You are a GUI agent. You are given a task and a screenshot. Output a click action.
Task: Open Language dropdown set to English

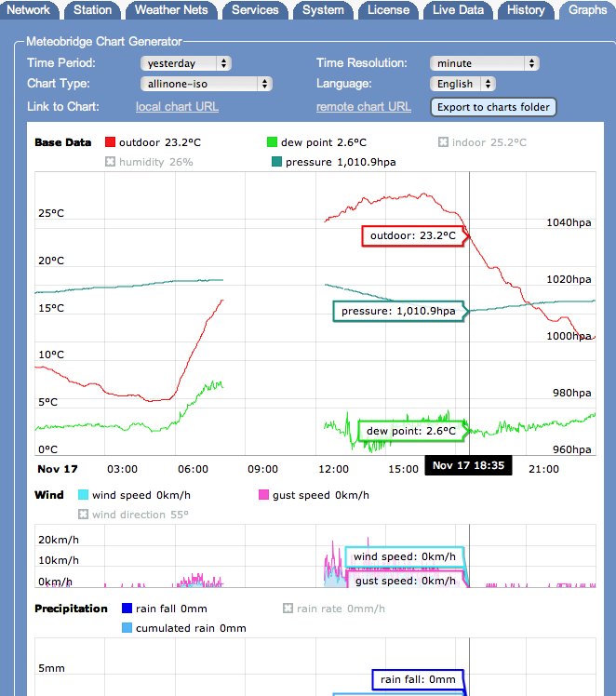pyautogui.click(x=462, y=84)
